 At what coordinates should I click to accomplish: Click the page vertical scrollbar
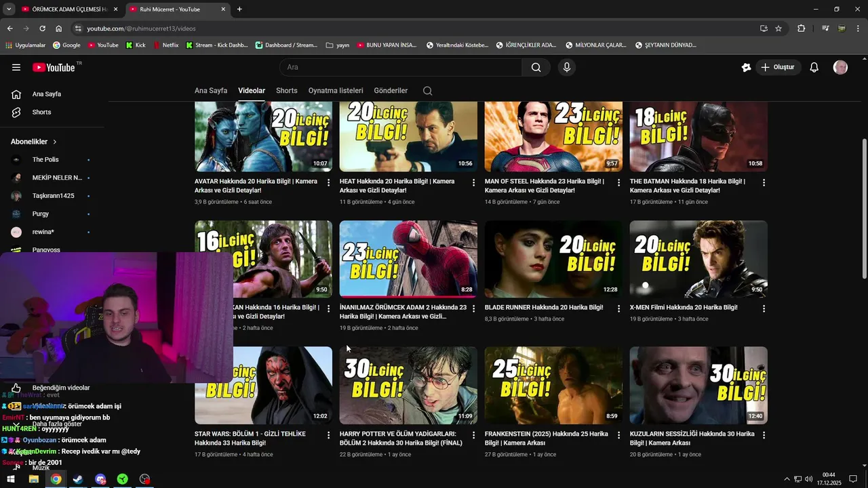click(x=864, y=208)
